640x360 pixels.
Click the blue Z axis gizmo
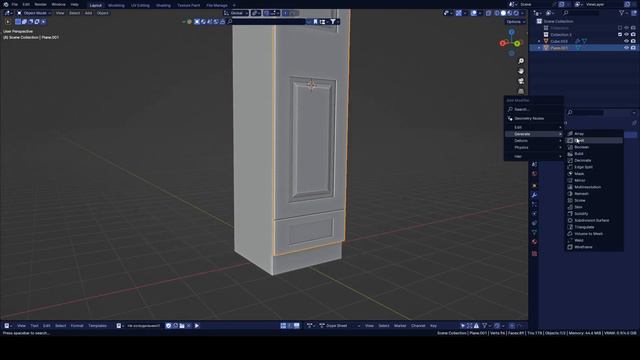tap(511, 32)
